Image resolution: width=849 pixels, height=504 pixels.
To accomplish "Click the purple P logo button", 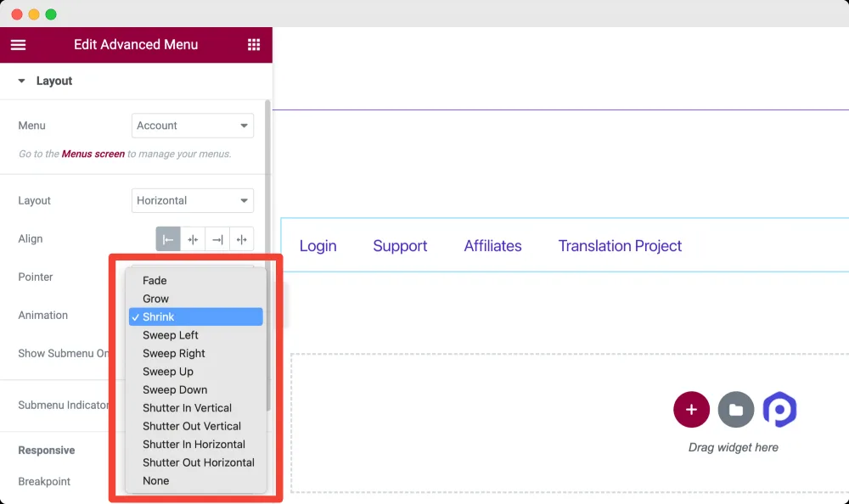I will click(x=779, y=410).
